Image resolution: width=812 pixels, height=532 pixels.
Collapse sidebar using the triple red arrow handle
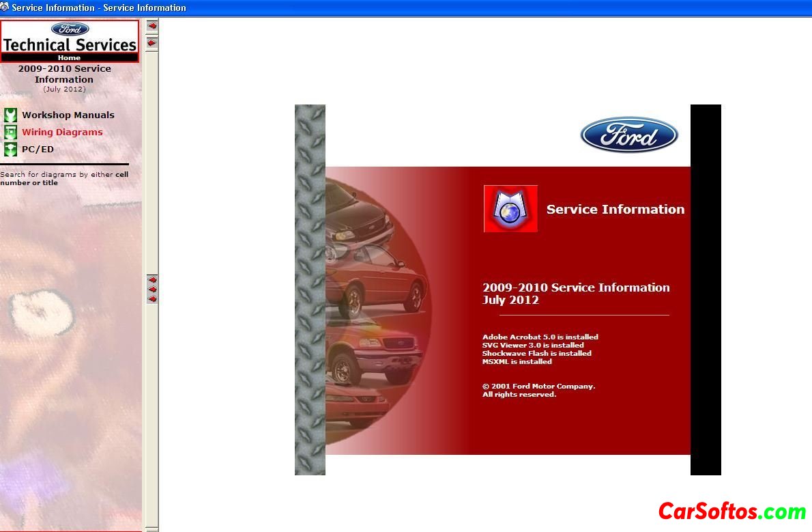pyautogui.click(x=152, y=289)
